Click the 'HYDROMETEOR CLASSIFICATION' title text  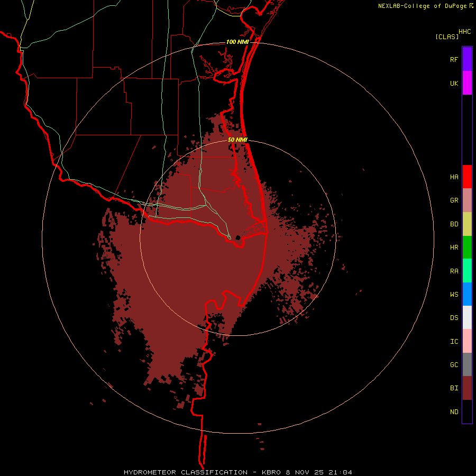[x=186, y=472]
